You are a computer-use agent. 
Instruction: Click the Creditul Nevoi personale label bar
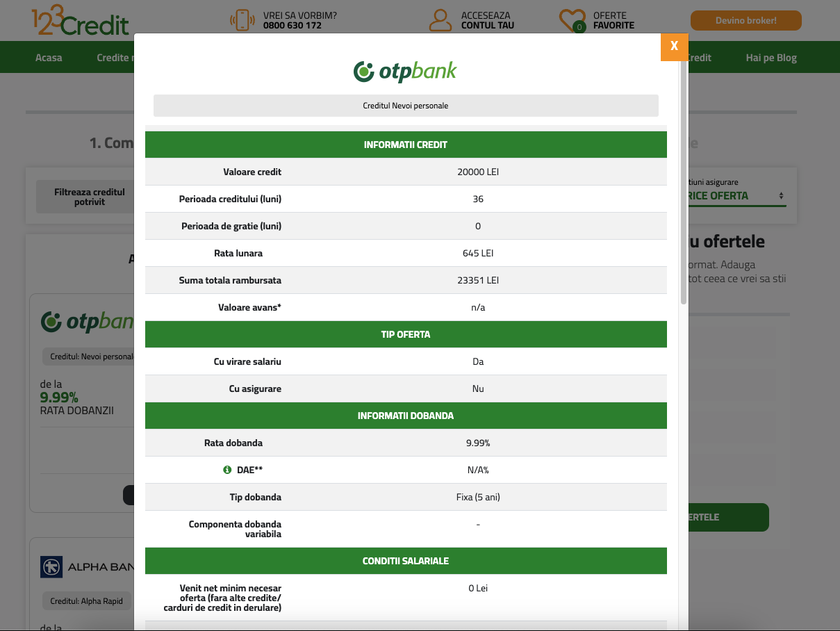pyautogui.click(x=406, y=106)
